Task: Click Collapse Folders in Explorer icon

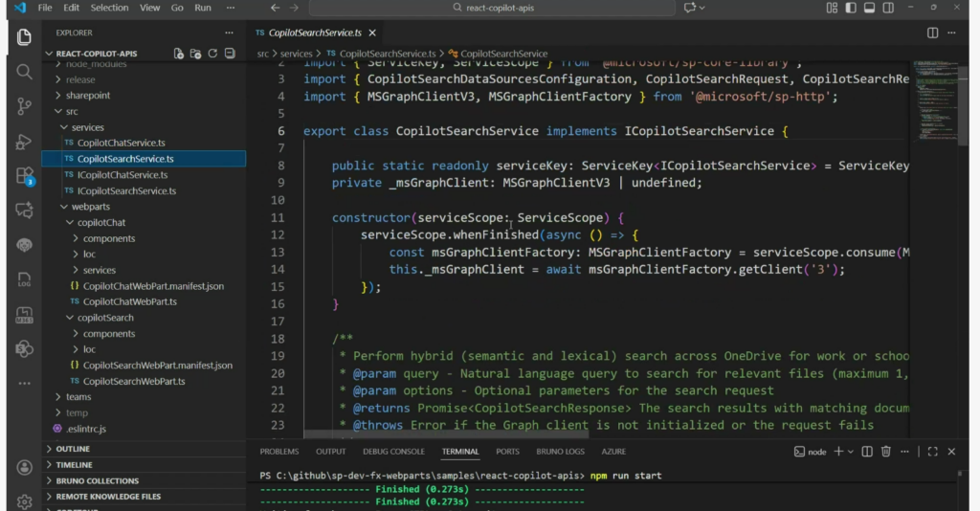Action: point(231,54)
